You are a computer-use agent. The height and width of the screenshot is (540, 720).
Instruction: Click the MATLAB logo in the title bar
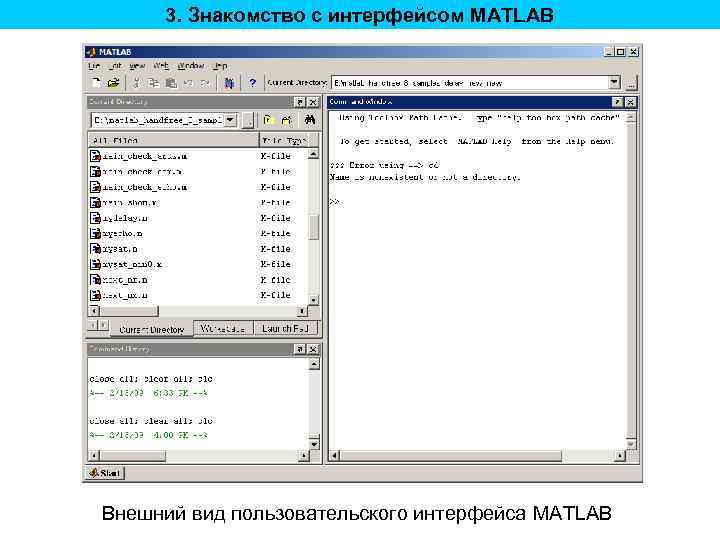pyautogui.click(x=91, y=52)
